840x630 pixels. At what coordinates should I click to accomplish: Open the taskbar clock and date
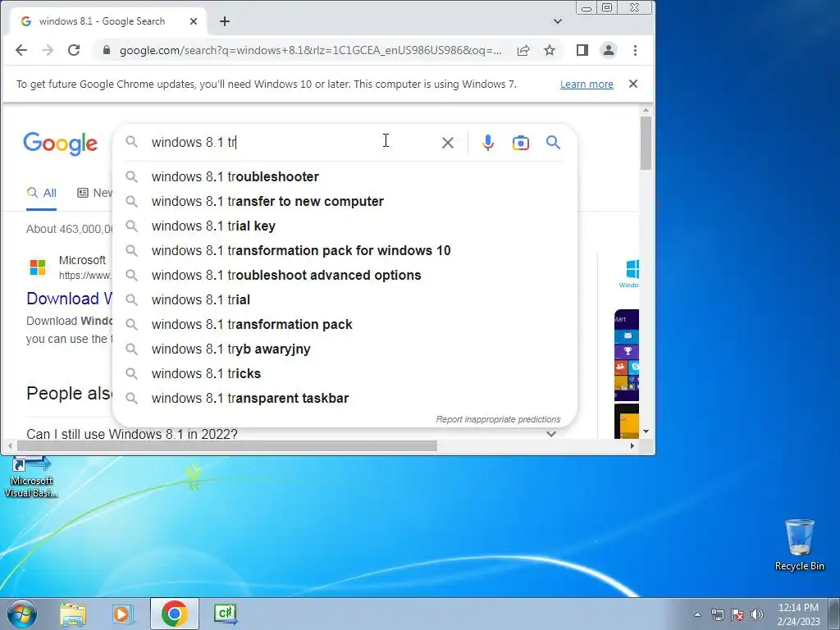click(798, 614)
